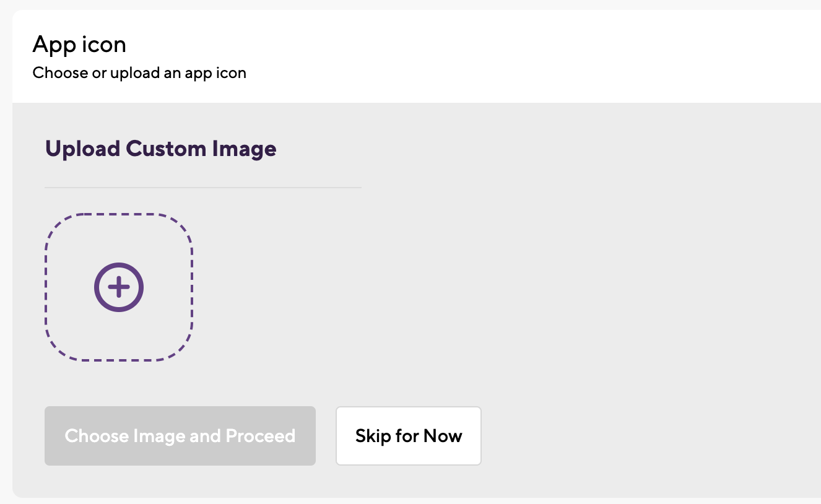Hit the white Skip for Now button
The height and width of the screenshot is (504, 821).
(409, 436)
